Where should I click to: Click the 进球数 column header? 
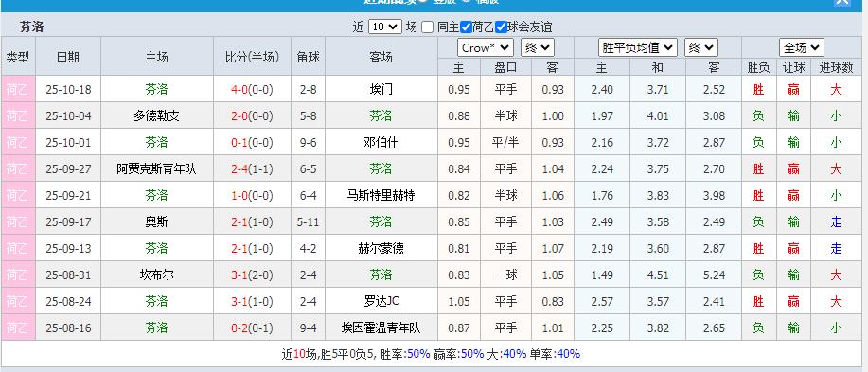836,67
